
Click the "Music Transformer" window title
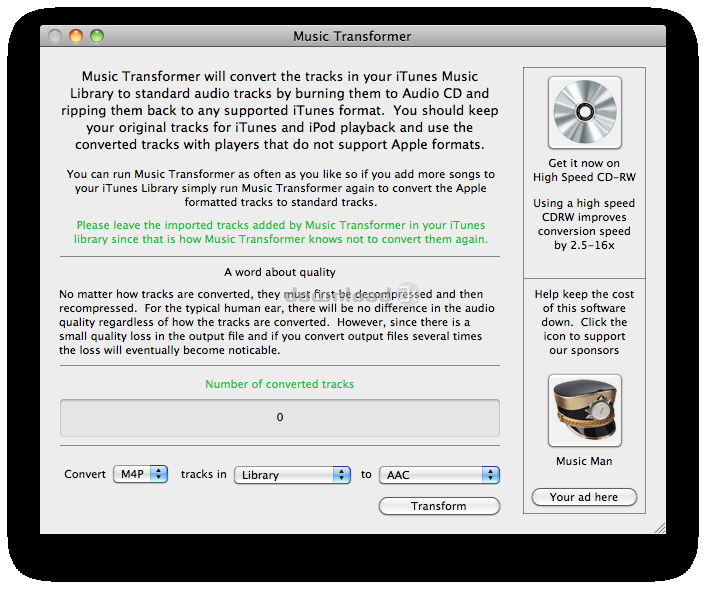point(352,36)
